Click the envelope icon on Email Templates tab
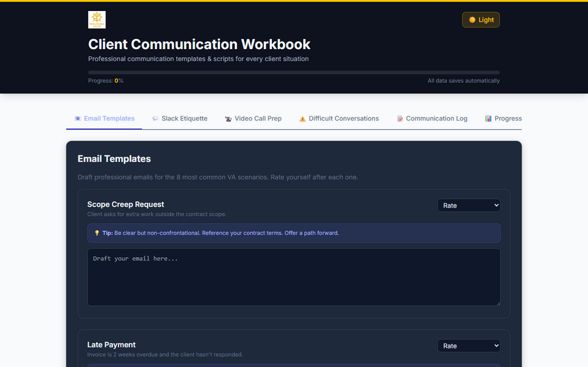Screen dimensions: 588x367 78,118
